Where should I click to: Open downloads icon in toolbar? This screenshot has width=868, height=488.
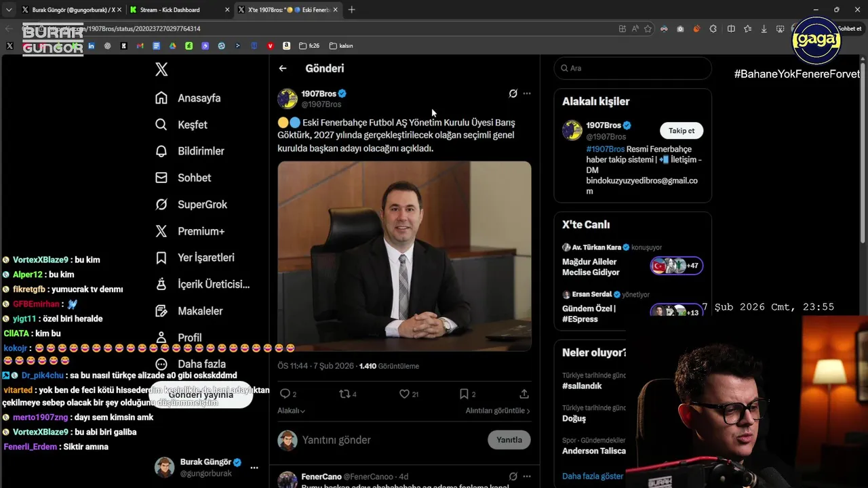click(764, 28)
